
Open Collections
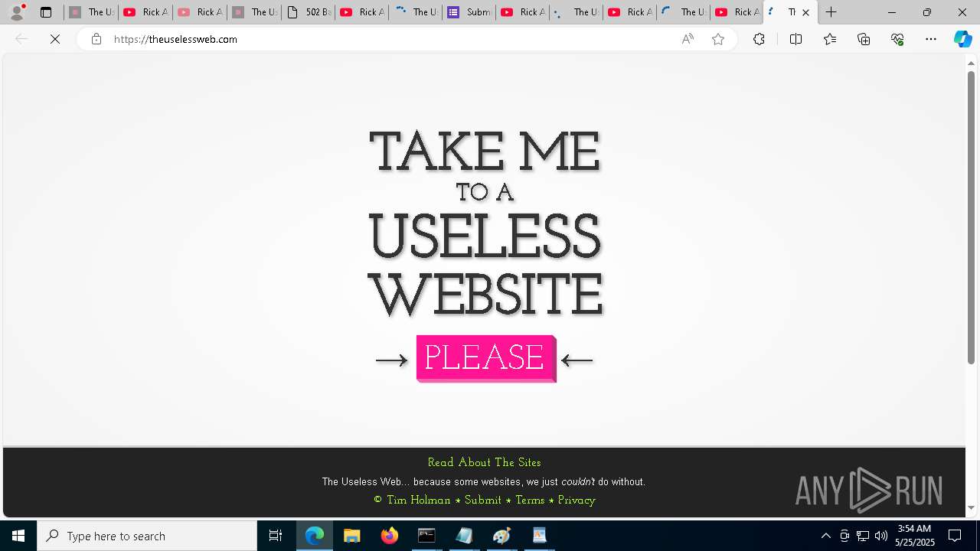pos(864,39)
